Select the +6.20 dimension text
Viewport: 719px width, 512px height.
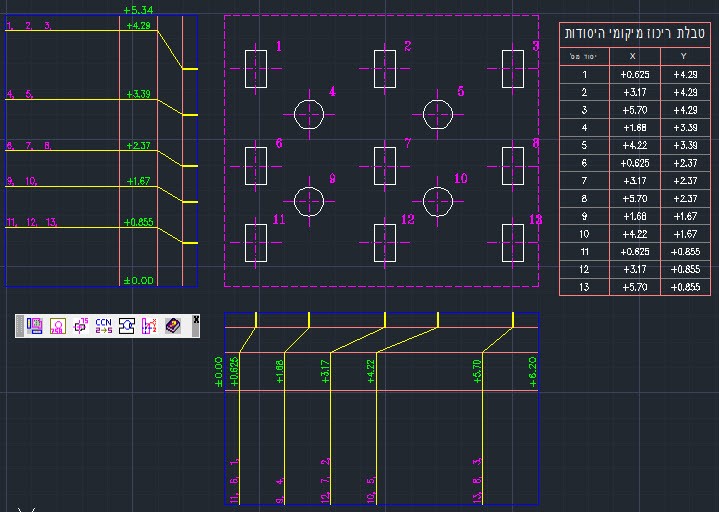point(533,370)
